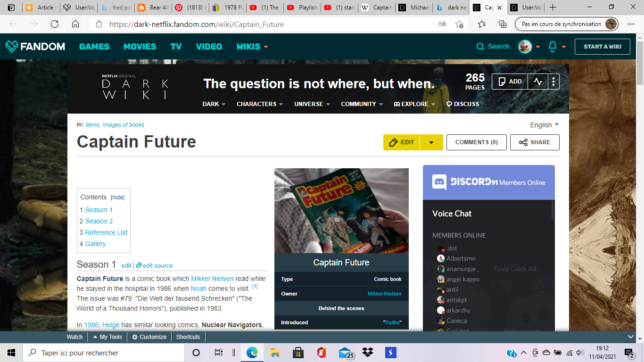Add this page to favorites
This screenshot has width=644, height=362.
point(460,24)
